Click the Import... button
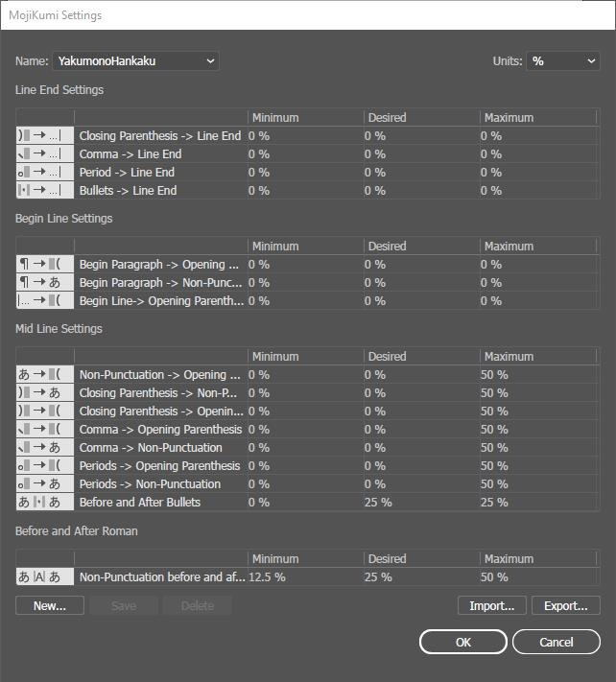This screenshot has width=616, height=682. 492,606
